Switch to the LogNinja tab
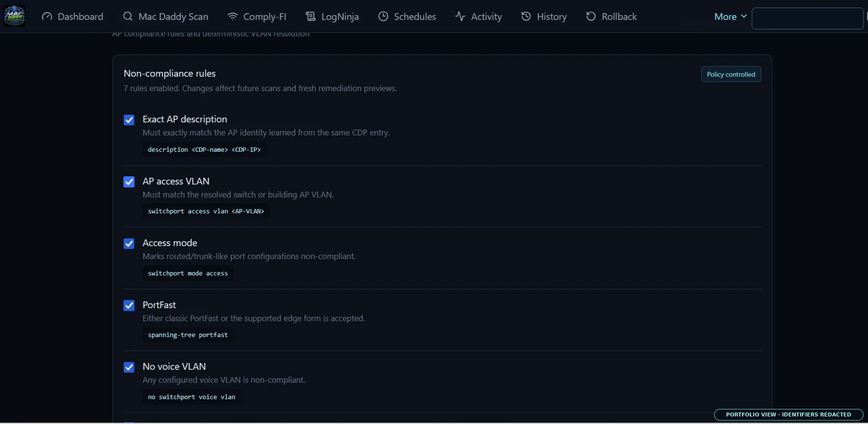The width and height of the screenshot is (868, 424). point(332,16)
